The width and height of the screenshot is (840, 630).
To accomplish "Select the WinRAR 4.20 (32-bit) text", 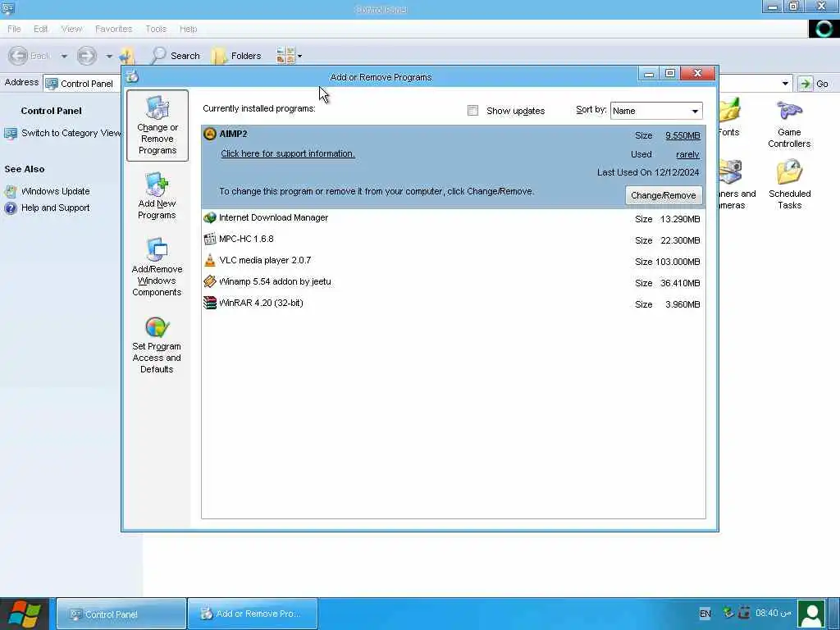I will (261, 304).
